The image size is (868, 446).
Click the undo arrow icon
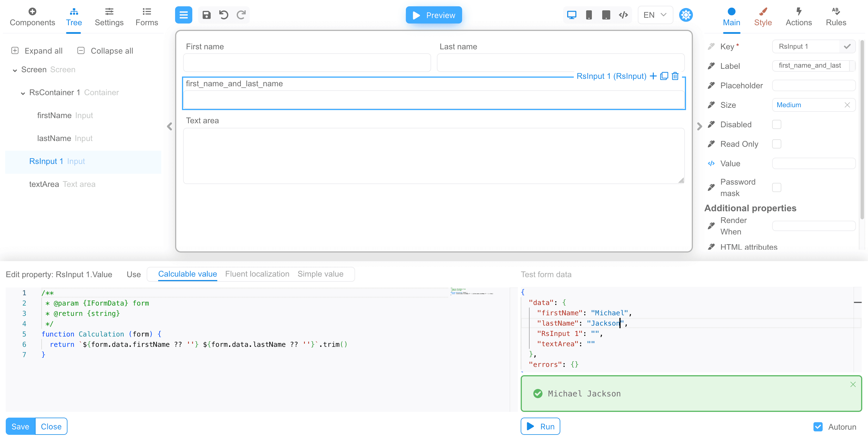click(x=224, y=15)
